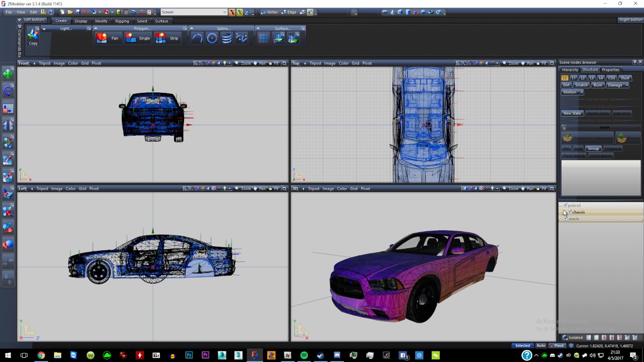Screen dimensions: 644x362
Task: Select the Move tool in left toolbar
Action: coord(8,74)
